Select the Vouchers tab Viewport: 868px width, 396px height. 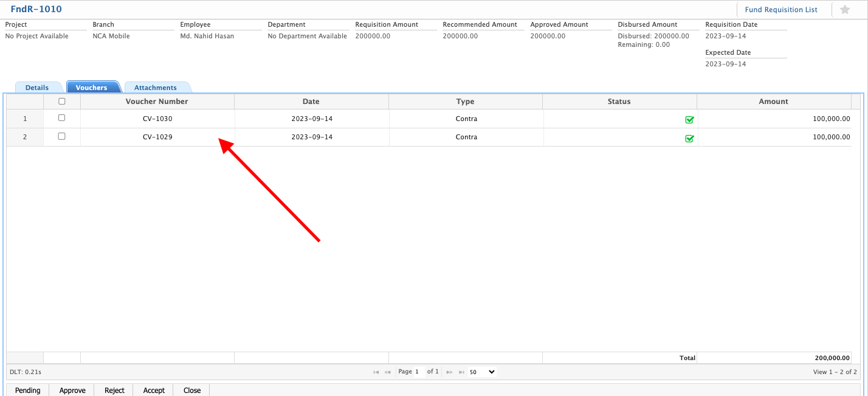pos(92,88)
